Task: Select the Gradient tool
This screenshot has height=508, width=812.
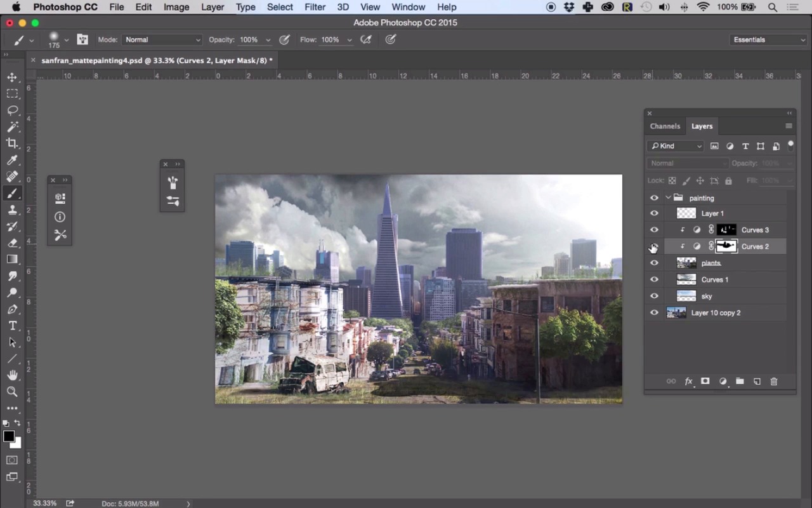Action: coord(12,259)
